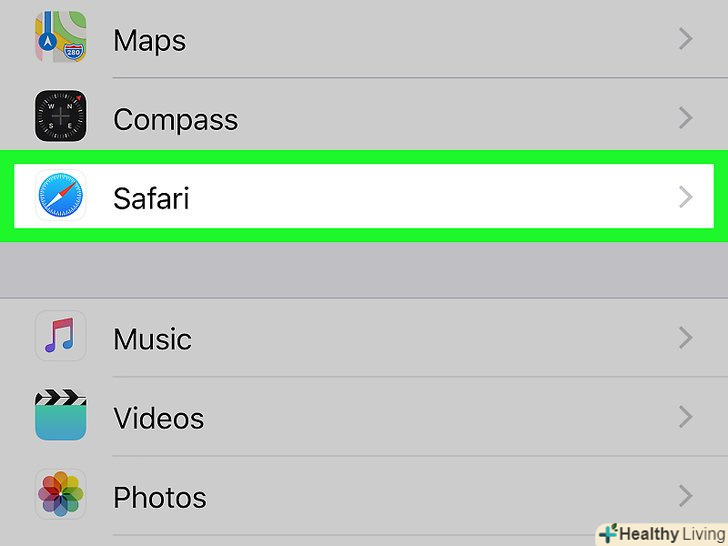Expand the Maps row chevron

pyautogui.click(x=685, y=39)
